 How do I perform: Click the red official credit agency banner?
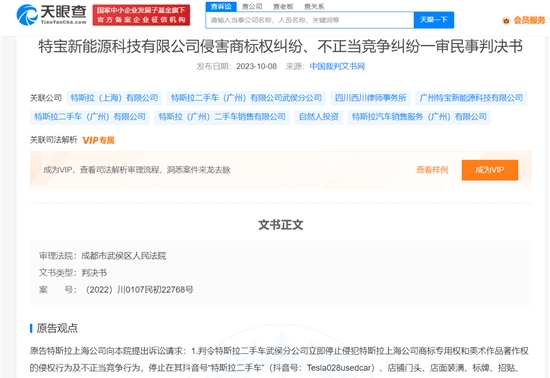pos(141,15)
